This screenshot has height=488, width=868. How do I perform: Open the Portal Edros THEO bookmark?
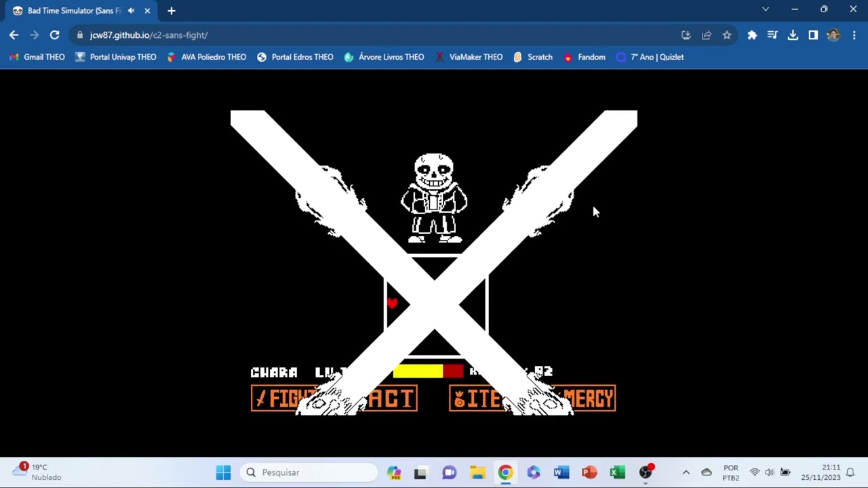coord(295,57)
